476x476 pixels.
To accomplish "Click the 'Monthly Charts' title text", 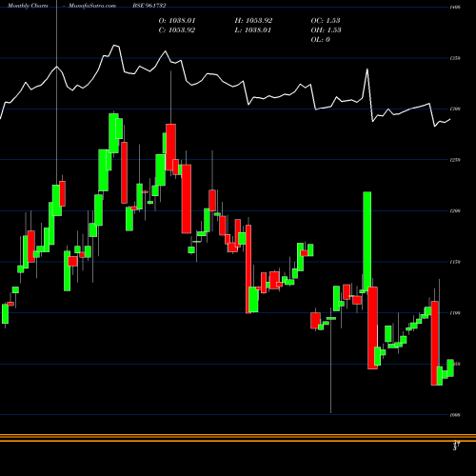I will [28, 6].
